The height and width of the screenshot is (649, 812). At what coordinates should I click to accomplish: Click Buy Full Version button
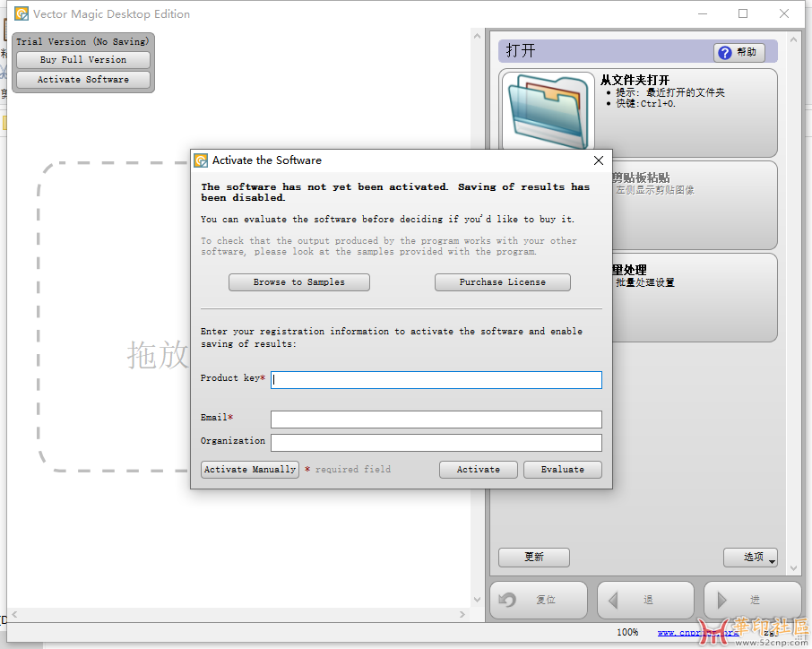pos(83,60)
